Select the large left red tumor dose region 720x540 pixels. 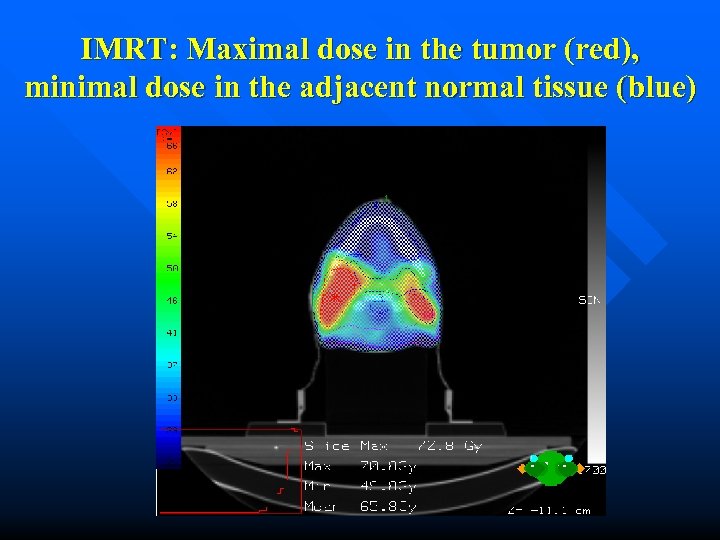[x=339, y=297]
